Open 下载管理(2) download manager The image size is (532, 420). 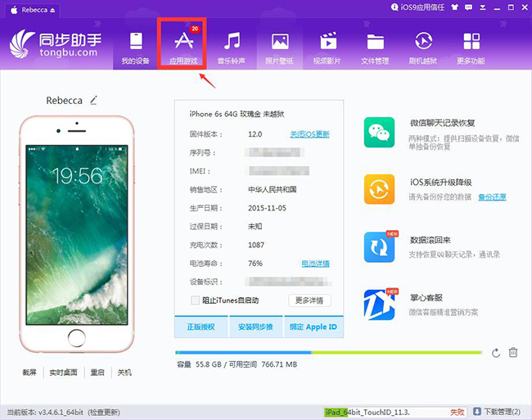click(497, 412)
